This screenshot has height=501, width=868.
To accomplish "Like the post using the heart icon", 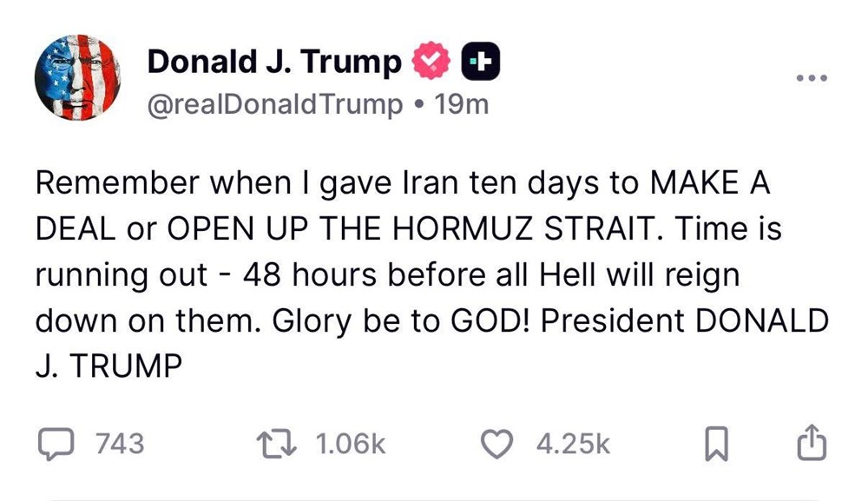I will coord(496,443).
